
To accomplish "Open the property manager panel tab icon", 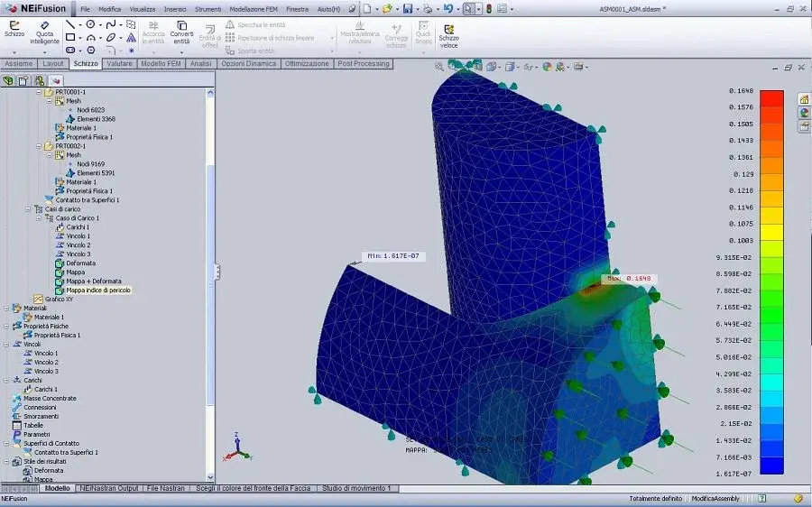I will (23, 81).
